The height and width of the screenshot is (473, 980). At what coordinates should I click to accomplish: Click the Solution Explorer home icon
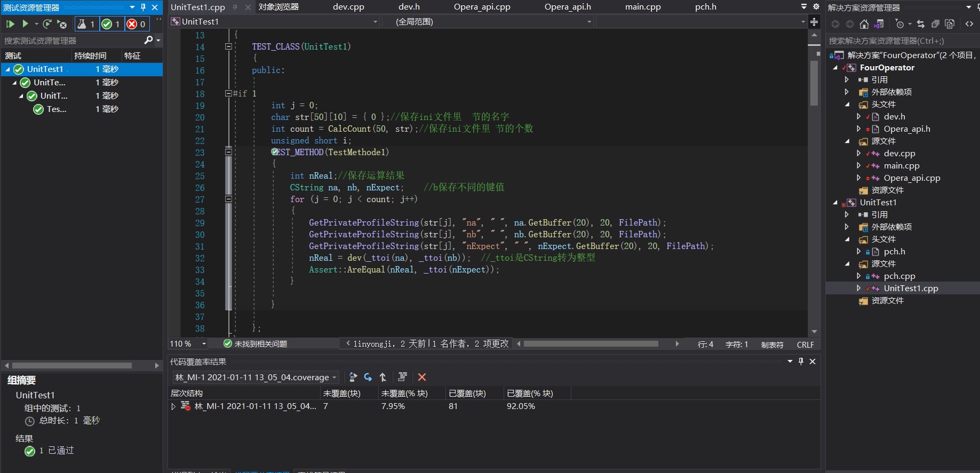tap(864, 24)
